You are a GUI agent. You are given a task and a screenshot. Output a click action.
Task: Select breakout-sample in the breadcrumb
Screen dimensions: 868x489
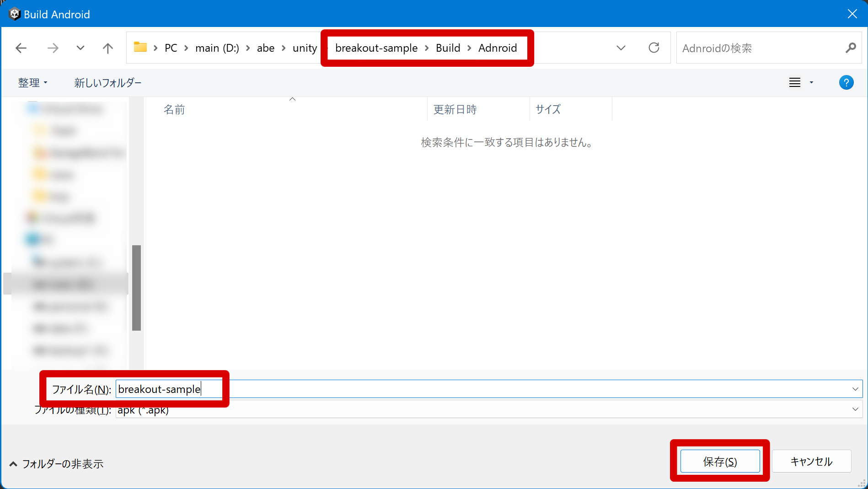coord(376,48)
